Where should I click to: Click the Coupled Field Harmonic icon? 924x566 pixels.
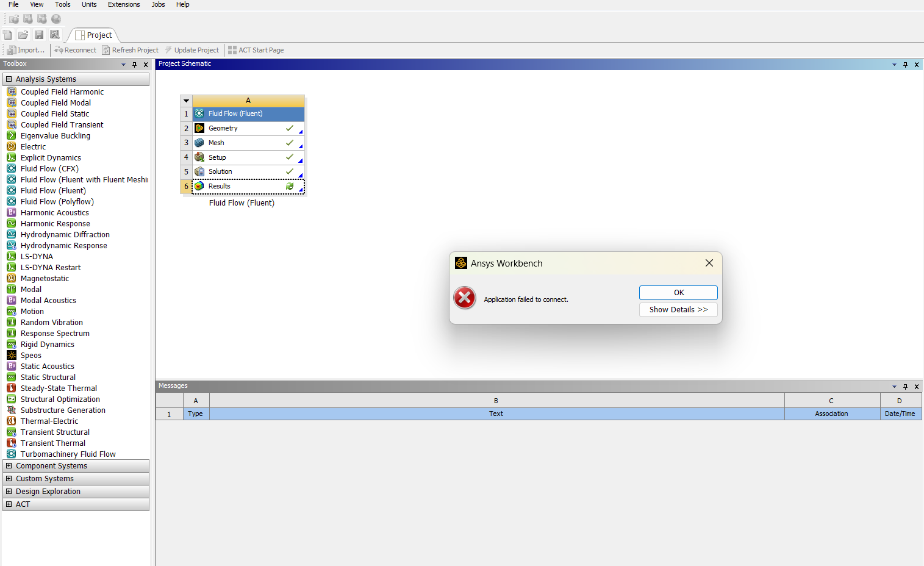click(x=11, y=91)
